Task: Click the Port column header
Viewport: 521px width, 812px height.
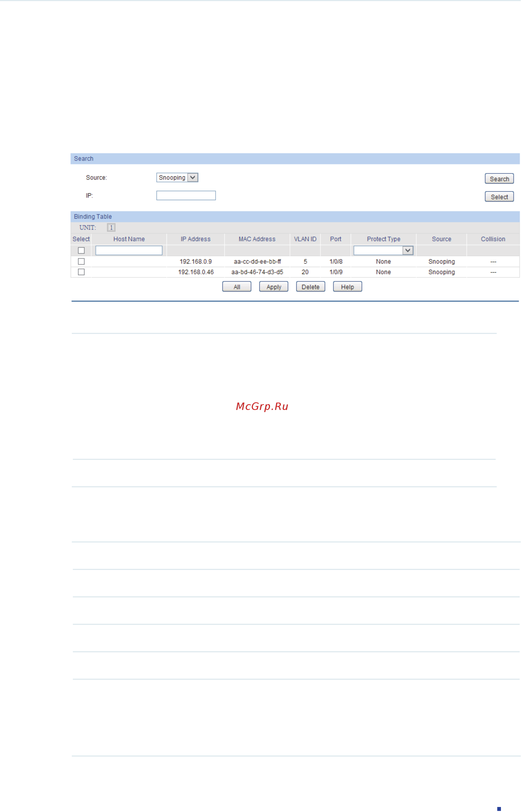Action: tap(336, 239)
